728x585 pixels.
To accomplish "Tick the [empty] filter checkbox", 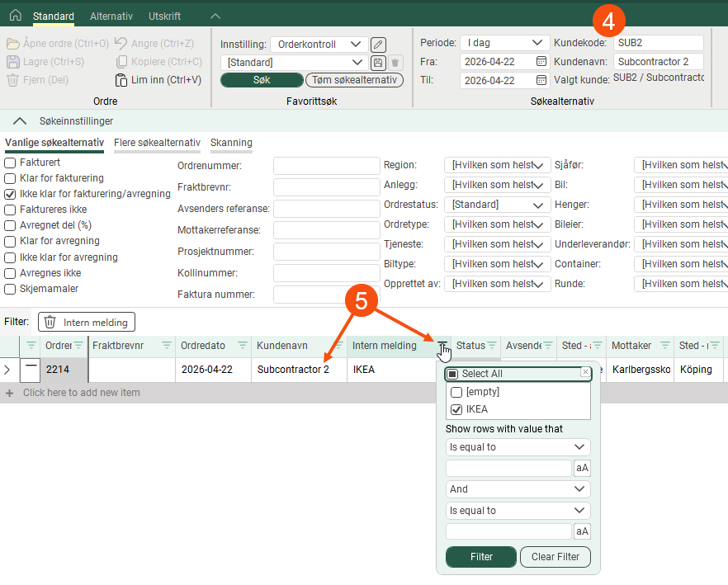I will point(456,392).
